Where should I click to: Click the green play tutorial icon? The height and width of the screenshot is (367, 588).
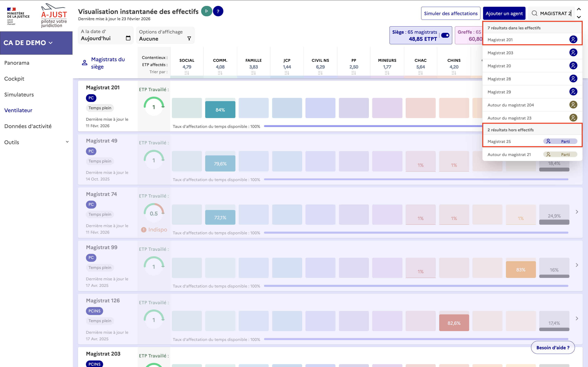pyautogui.click(x=207, y=11)
